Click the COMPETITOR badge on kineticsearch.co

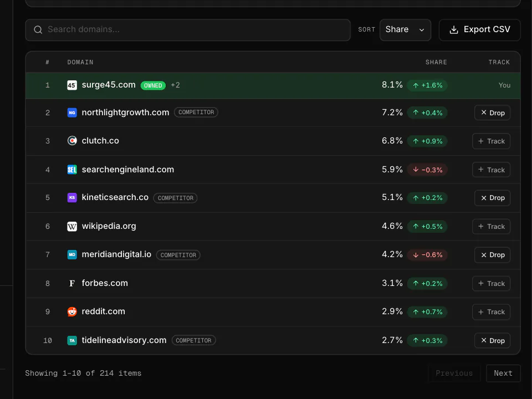tap(176, 198)
